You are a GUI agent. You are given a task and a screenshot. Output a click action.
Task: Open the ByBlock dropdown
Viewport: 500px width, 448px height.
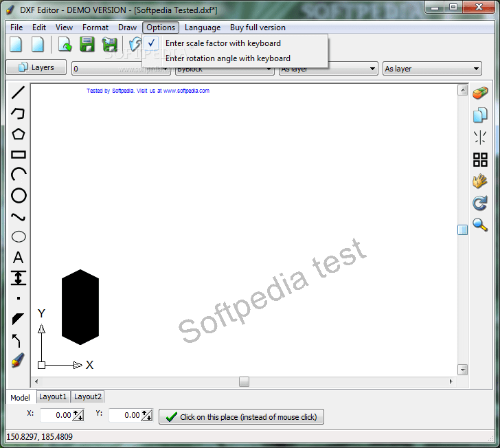[225, 69]
